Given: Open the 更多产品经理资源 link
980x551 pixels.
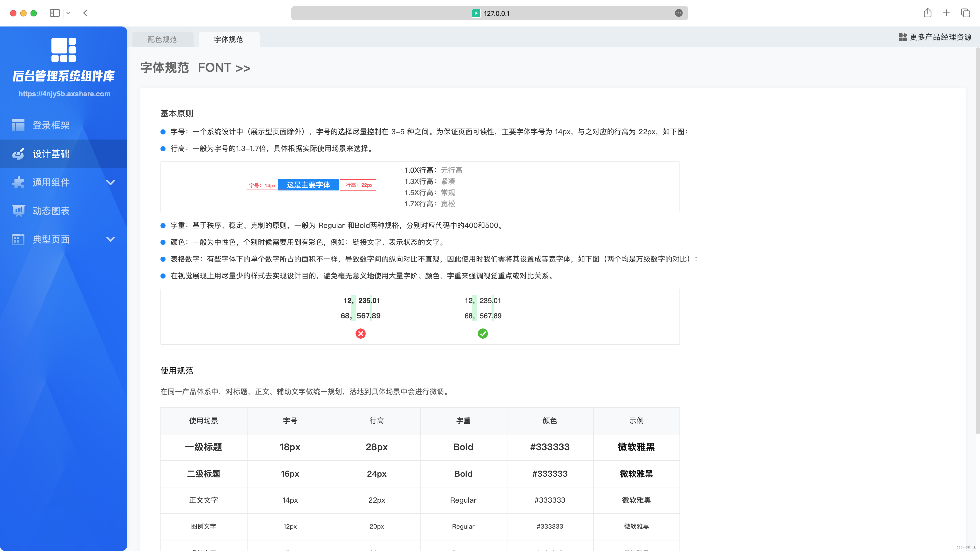Looking at the screenshot, I should click(x=940, y=37).
